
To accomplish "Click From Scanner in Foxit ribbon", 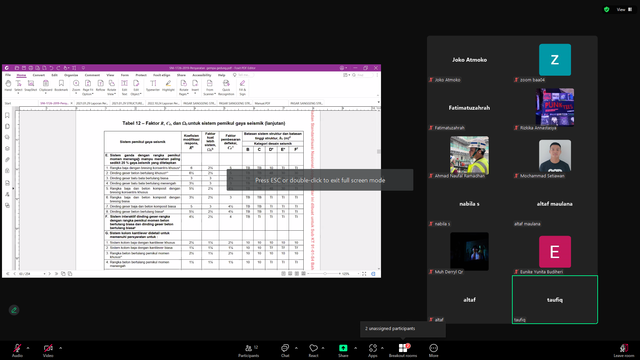I will (x=209, y=87).
